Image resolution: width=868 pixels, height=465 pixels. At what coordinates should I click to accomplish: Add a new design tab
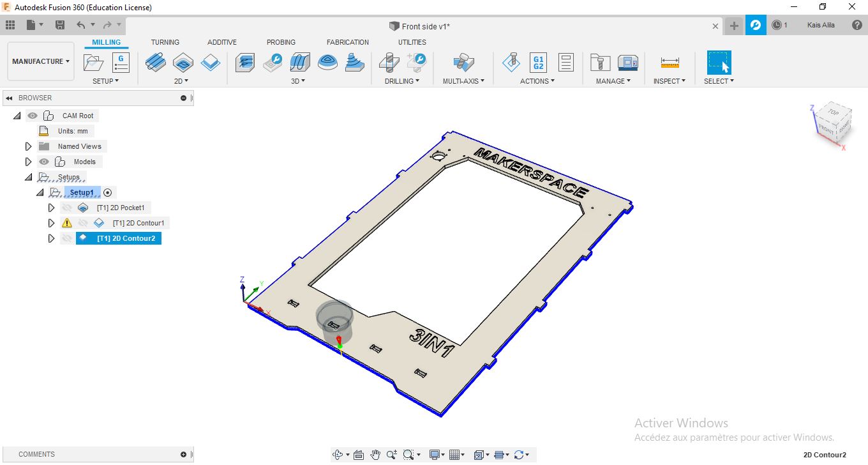(734, 26)
